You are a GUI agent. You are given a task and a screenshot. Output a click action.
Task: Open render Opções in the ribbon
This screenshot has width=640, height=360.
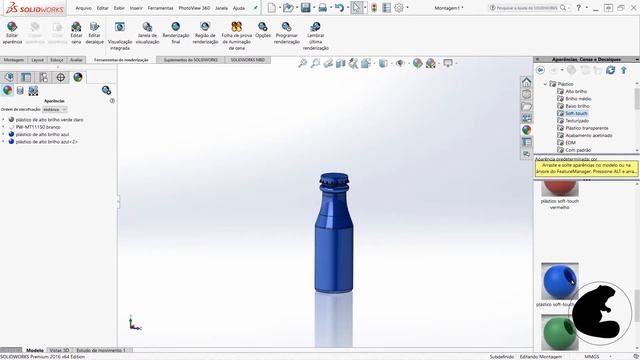click(x=263, y=30)
